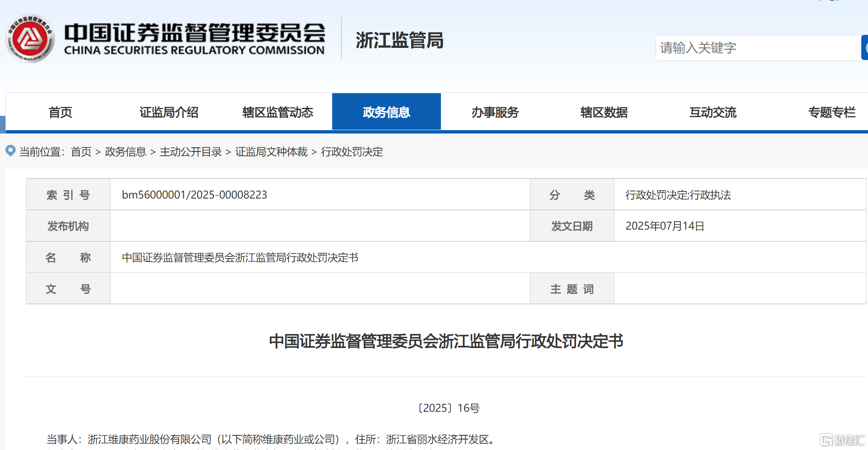Click the 行政处罚决定;行政执法 category value

click(678, 195)
